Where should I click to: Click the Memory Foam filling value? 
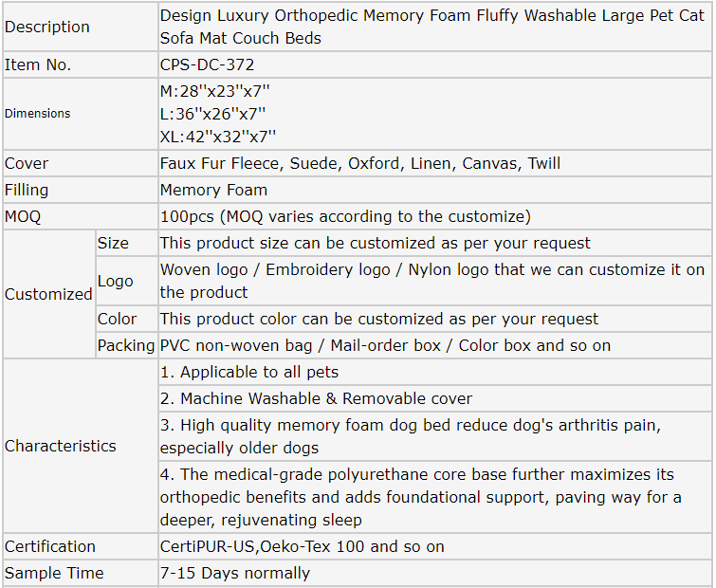[213, 190]
